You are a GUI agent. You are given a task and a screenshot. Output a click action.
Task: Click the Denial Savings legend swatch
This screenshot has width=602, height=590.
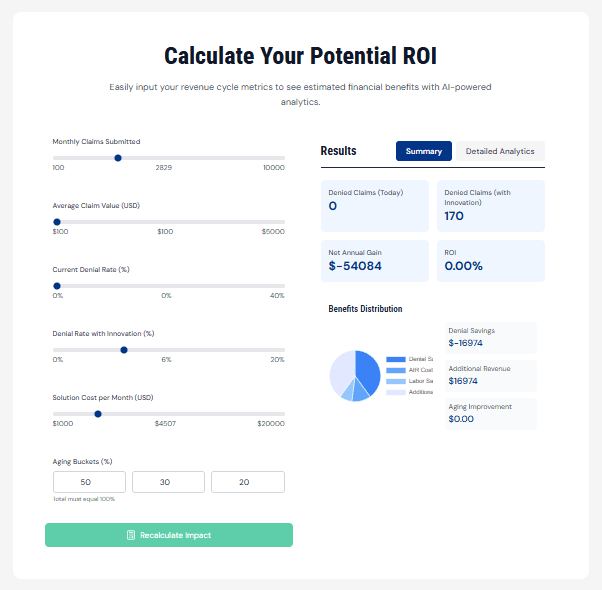tap(395, 359)
